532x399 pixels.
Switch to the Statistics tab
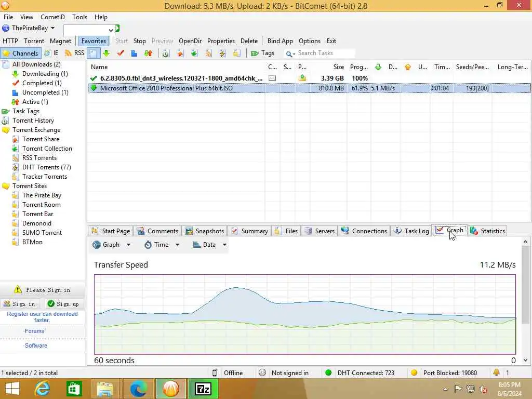pyautogui.click(x=487, y=231)
